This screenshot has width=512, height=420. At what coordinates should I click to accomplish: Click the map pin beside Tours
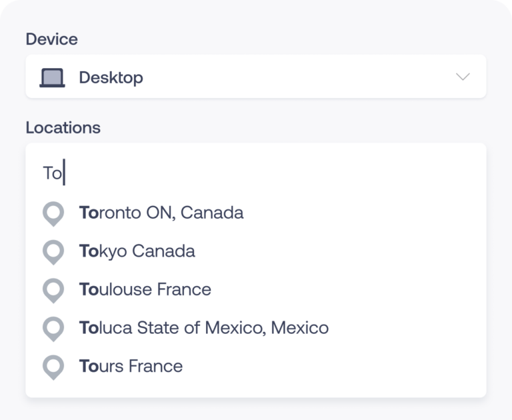[x=53, y=367]
